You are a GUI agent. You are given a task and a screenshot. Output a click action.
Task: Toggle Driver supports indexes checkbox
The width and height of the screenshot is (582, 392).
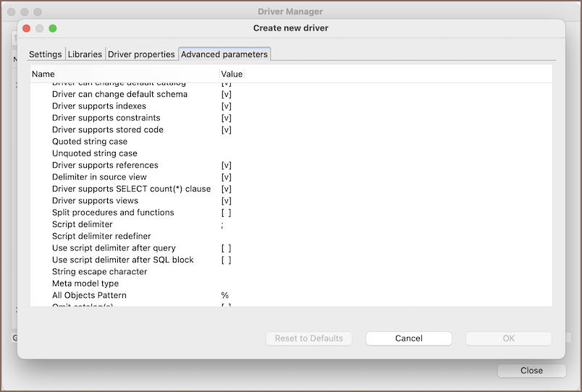tap(226, 106)
